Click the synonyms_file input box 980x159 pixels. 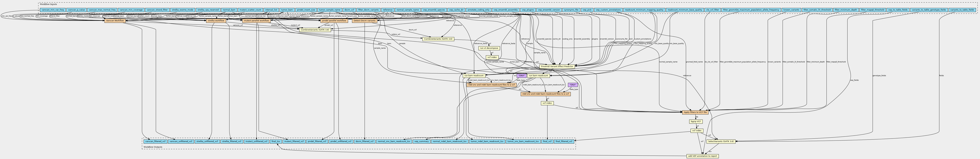pyautogui.click(x=571, y=10)
